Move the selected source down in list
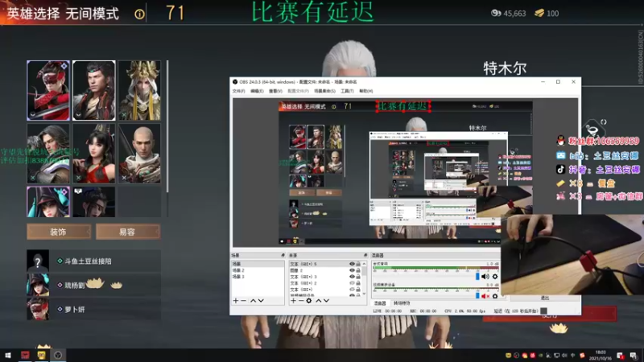The image size is (644, 362). [326, 301]
